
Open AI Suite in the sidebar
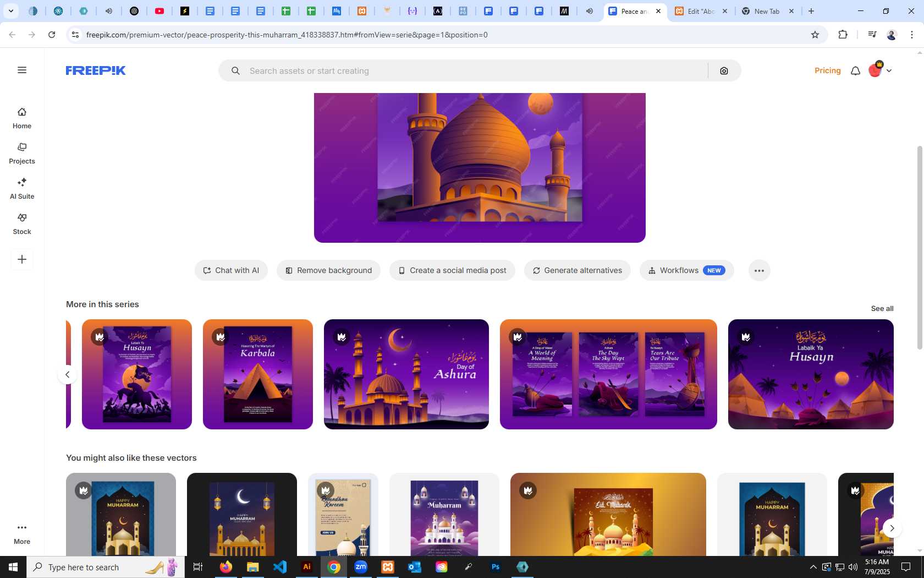22,189
